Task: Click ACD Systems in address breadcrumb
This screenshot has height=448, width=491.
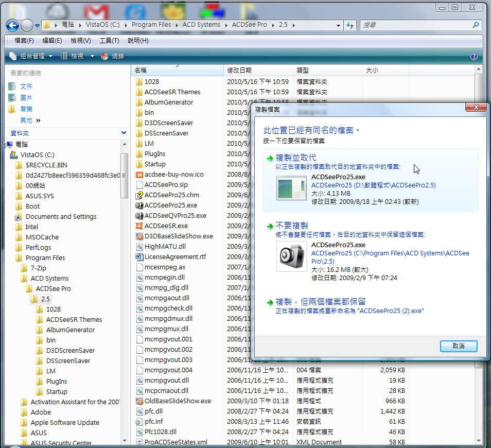Action: click(x=201, y=25)
